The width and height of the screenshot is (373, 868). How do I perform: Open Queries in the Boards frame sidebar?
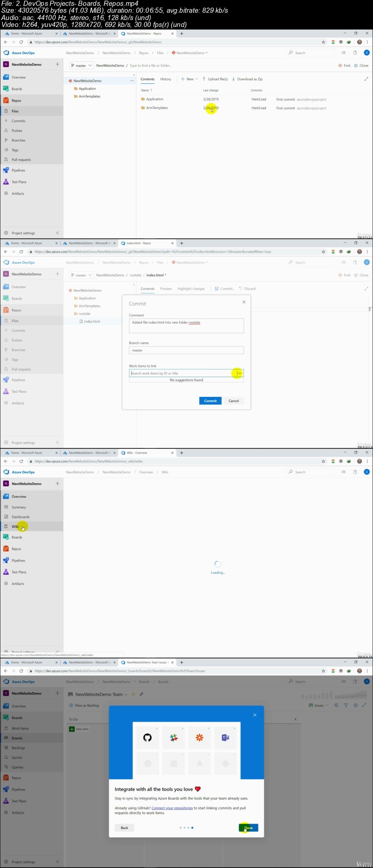click(x=17, y=767)
